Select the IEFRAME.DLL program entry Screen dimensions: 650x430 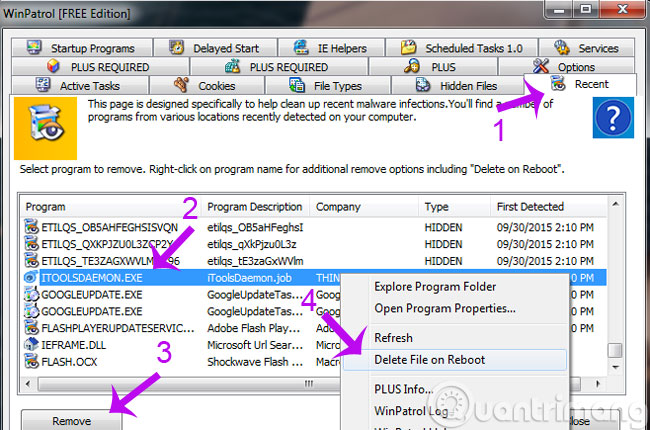click(73, 345)
